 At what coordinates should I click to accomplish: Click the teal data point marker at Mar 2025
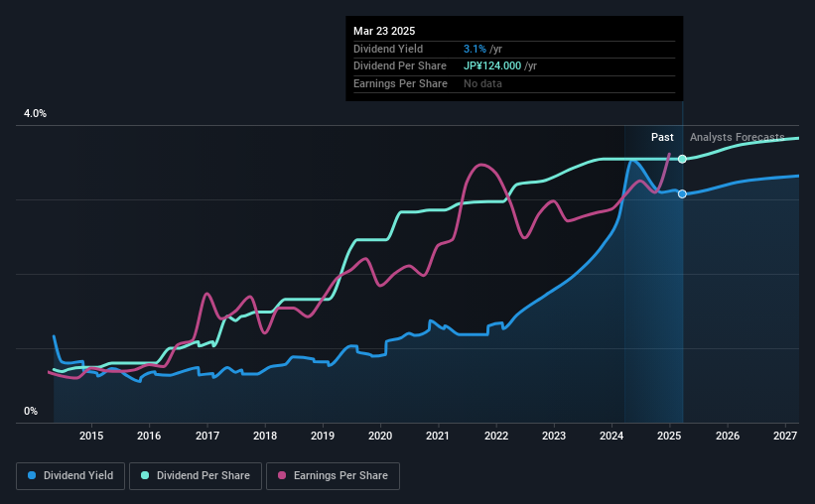[682, 159]
